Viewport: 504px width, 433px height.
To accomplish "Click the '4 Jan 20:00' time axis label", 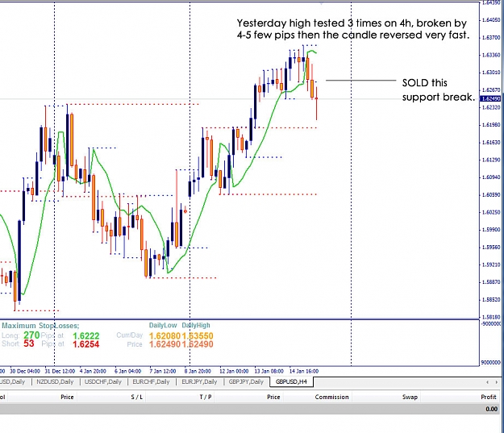I will point(93,371).
